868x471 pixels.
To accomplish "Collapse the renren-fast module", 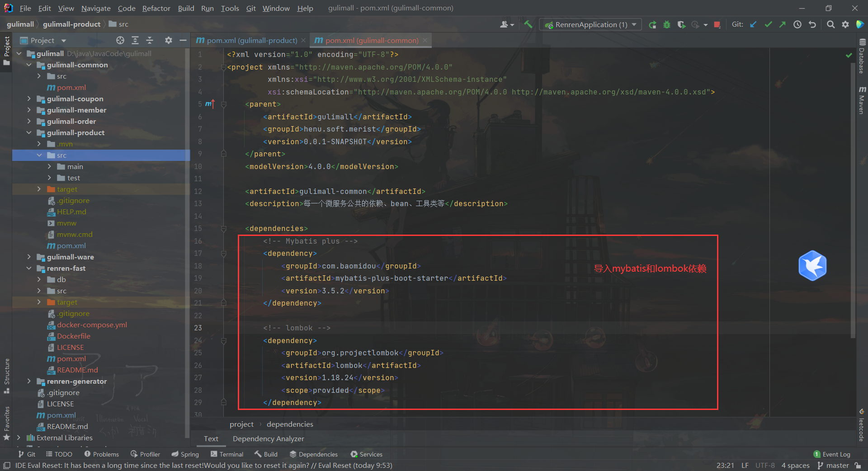I will [29, 268].
